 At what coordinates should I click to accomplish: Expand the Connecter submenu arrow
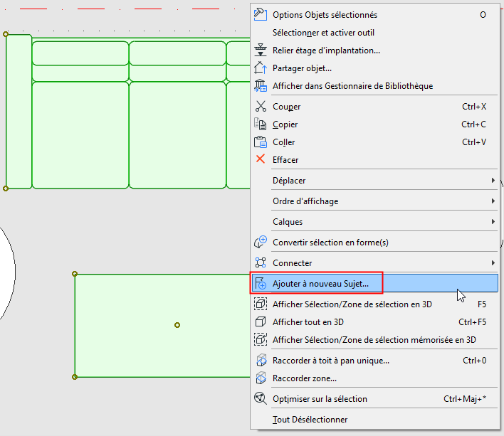coord(493,263)
